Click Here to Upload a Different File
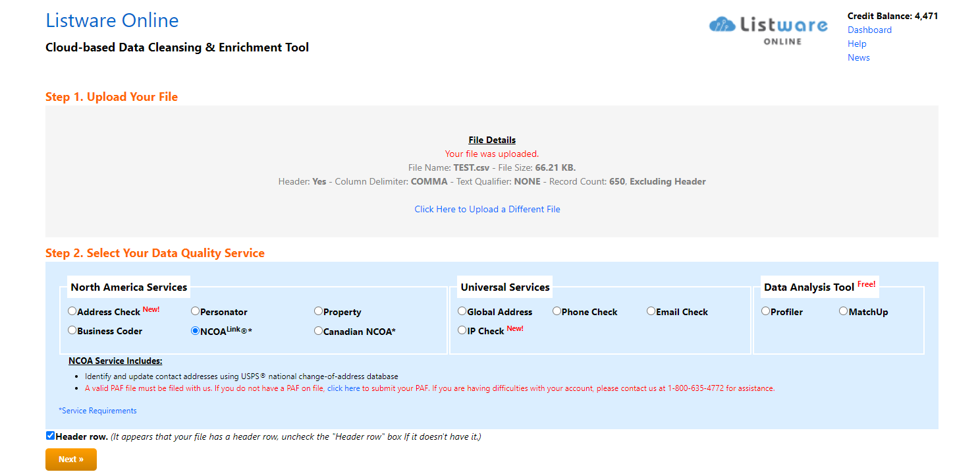 (x=487, y=209)
